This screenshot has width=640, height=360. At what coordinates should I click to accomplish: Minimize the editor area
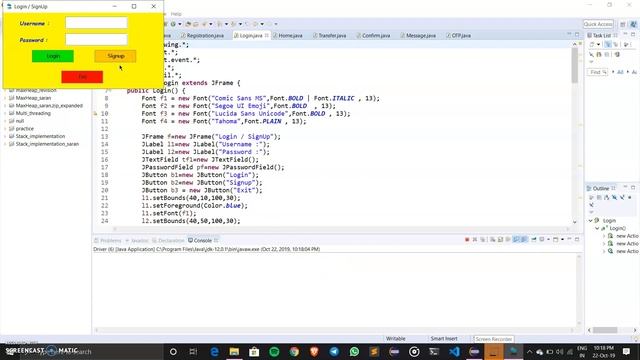pyautogui.click(x=569, y=35)
